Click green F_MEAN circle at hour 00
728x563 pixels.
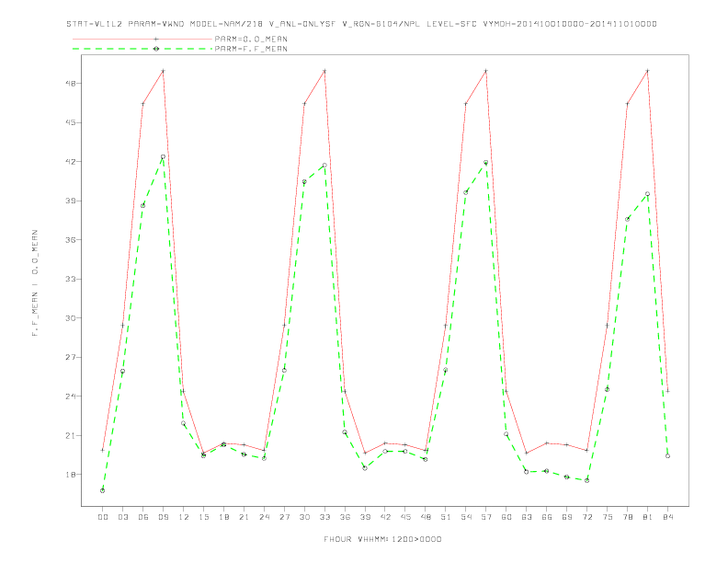tap(103, 491)
